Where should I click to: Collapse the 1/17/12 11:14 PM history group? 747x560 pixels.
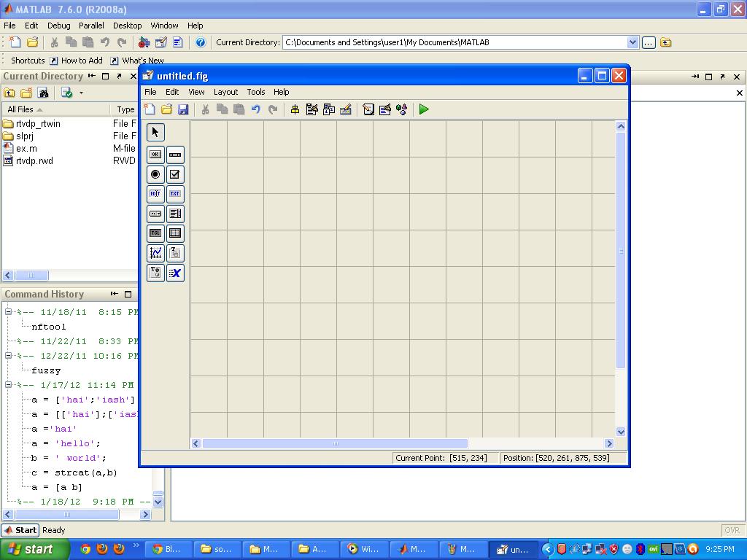click(8, 385)
